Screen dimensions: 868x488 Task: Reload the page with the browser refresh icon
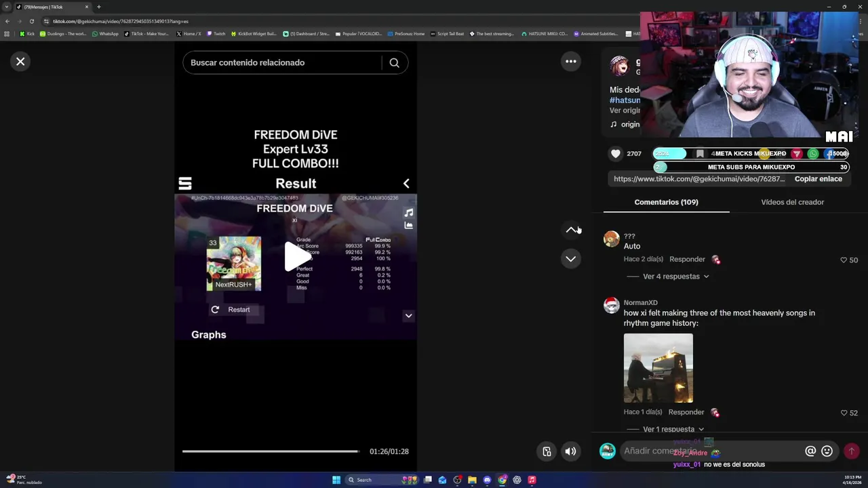click(x=31, y=21)
